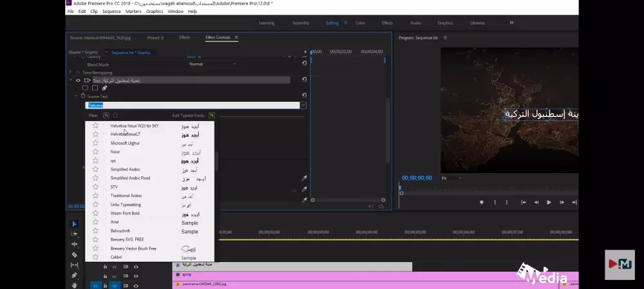Star the Simplified Arabic font
Image resolution: width=644 pixels, height=289 pixels.
click(x=95, y=169)
